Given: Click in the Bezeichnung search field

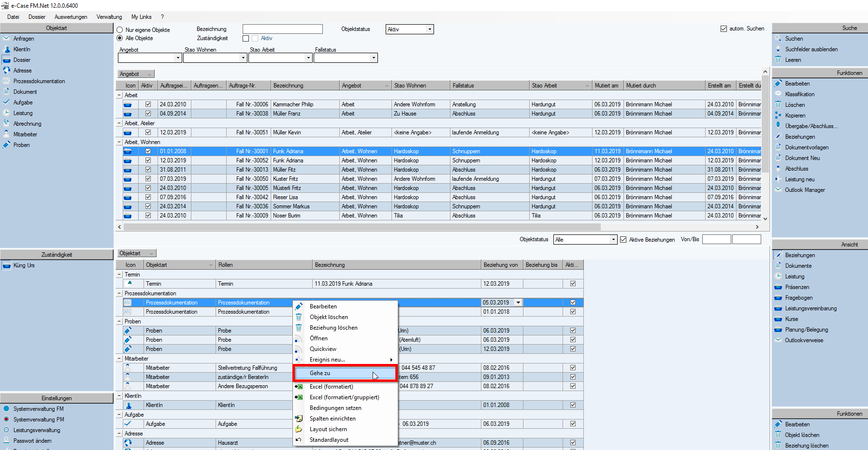Looking at the screenshot, I should click(283, 29).
